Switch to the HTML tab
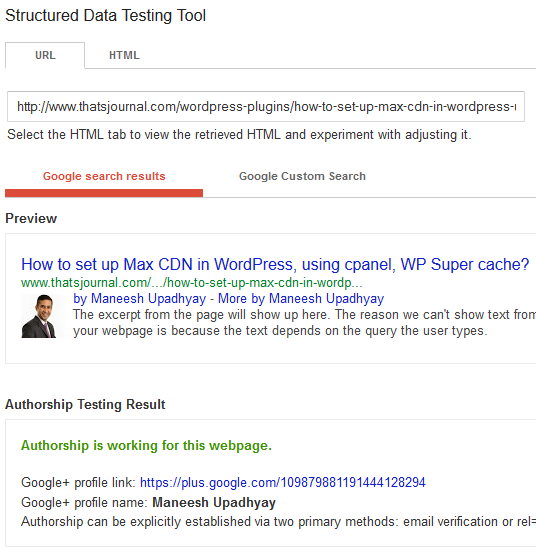536x557 pixels. tap(124, 55)
